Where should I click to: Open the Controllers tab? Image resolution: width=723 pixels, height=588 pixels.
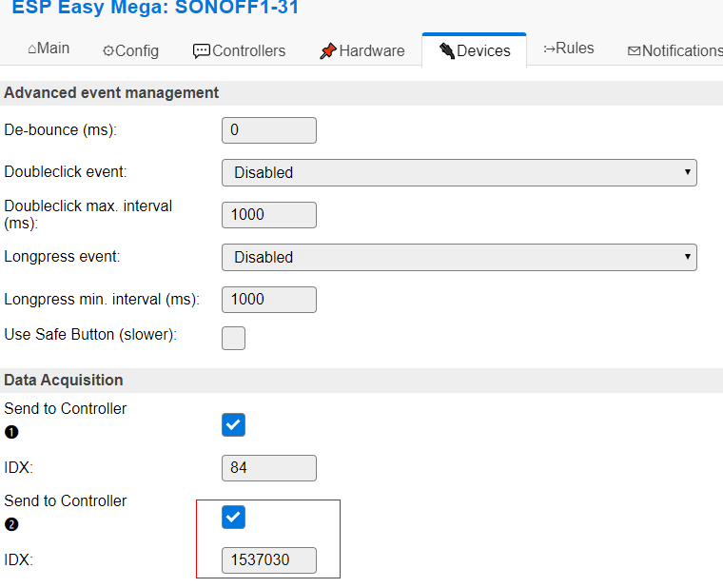(240, 50)
